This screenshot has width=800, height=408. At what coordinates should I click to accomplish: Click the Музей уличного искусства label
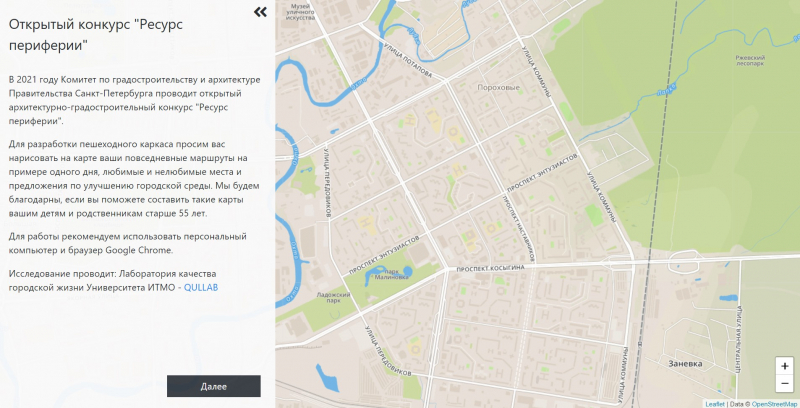299,12
